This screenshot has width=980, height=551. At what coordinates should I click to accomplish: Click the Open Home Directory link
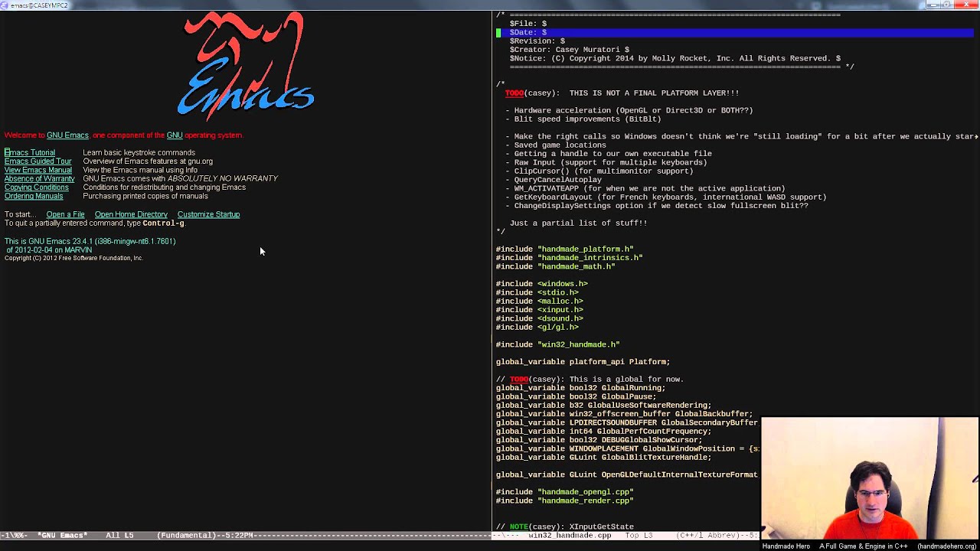click(131, 214)
